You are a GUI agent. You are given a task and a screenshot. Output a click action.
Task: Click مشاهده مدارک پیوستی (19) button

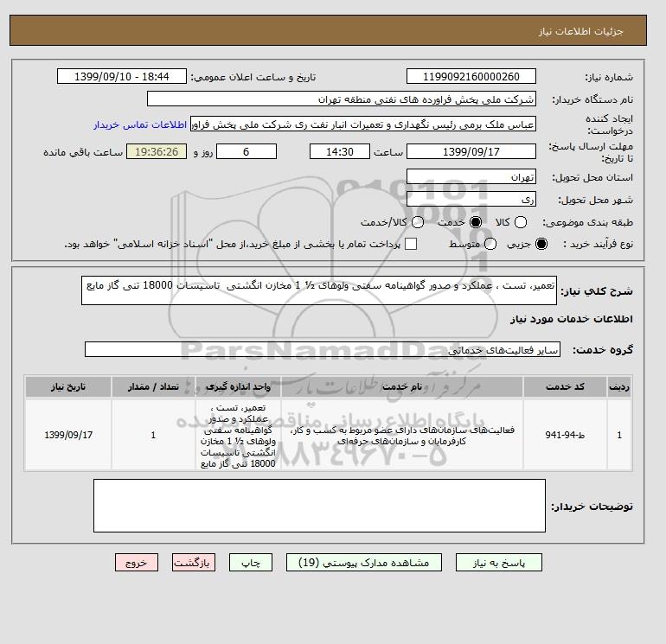[x=364, y=563]
